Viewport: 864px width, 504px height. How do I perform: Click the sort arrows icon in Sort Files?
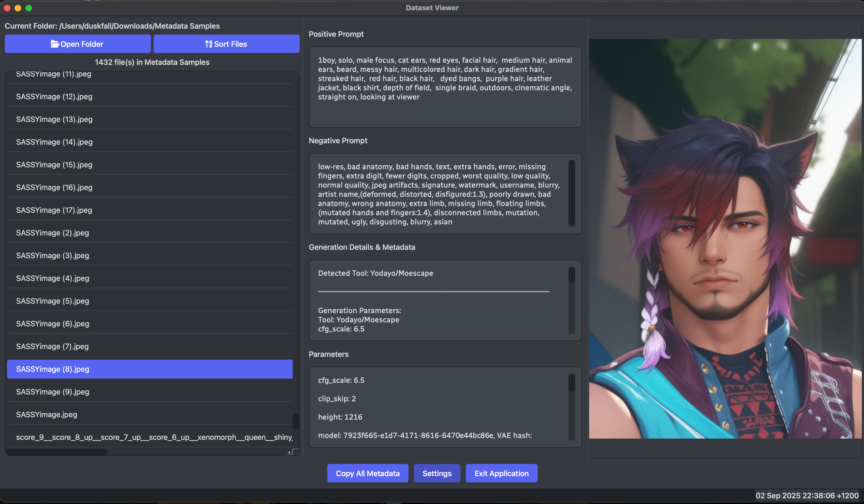208,44
